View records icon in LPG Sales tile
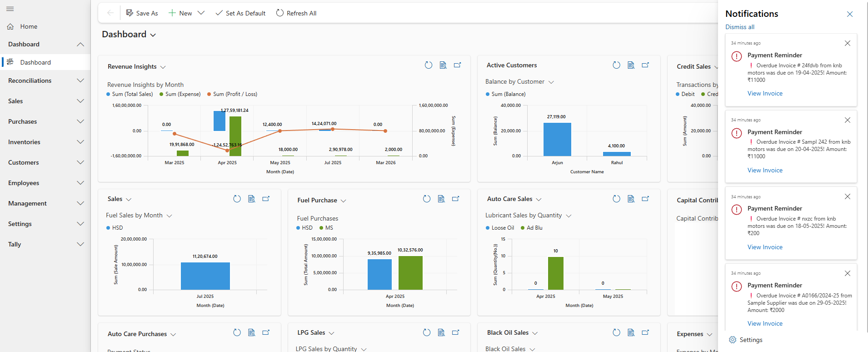This screenshot has height=352, width=868. [441, 332]
